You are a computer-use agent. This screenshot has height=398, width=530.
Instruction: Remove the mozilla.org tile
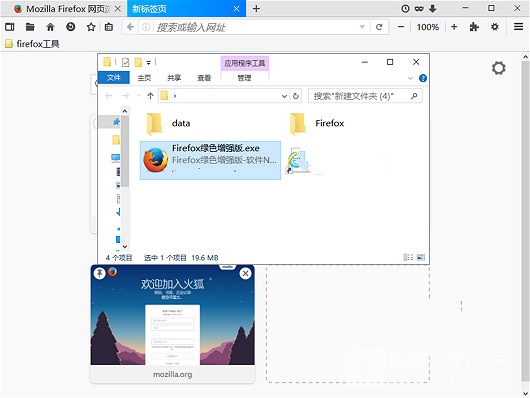(x=245, y=273)
